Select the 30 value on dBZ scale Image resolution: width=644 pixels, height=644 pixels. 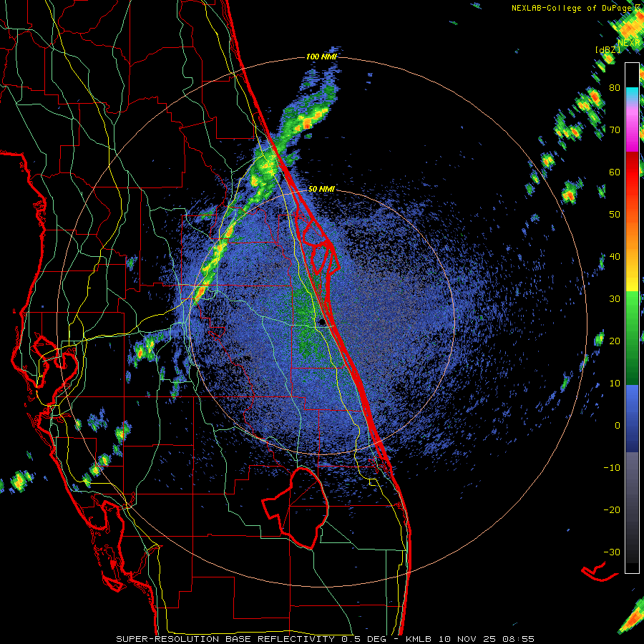click(x=615, y=298)
